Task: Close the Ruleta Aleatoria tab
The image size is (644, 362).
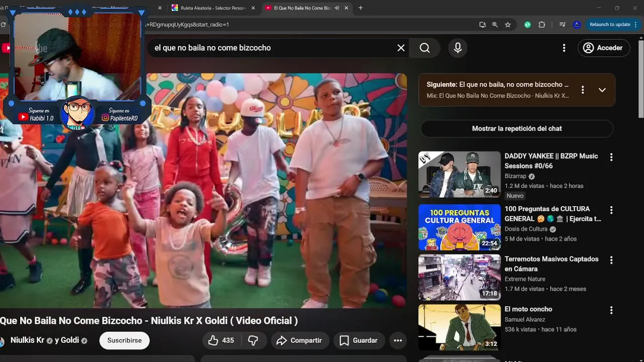Action: pos(253,8)
